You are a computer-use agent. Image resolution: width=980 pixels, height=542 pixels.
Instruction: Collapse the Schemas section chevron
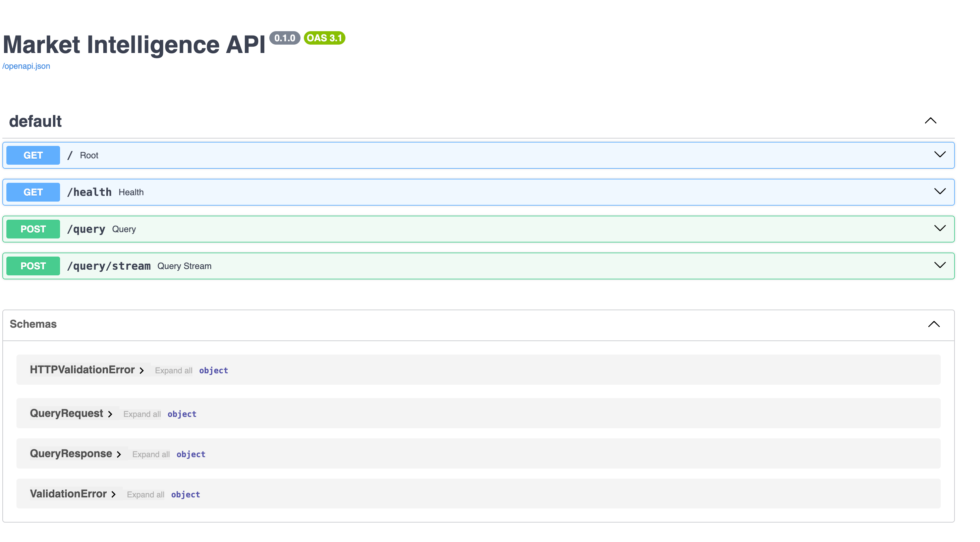click(934, 324)
